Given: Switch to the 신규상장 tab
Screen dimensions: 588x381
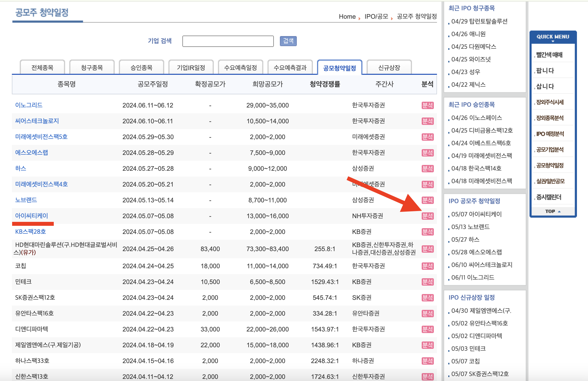Looking at the screenshot, I should click(x=389, y=68).
